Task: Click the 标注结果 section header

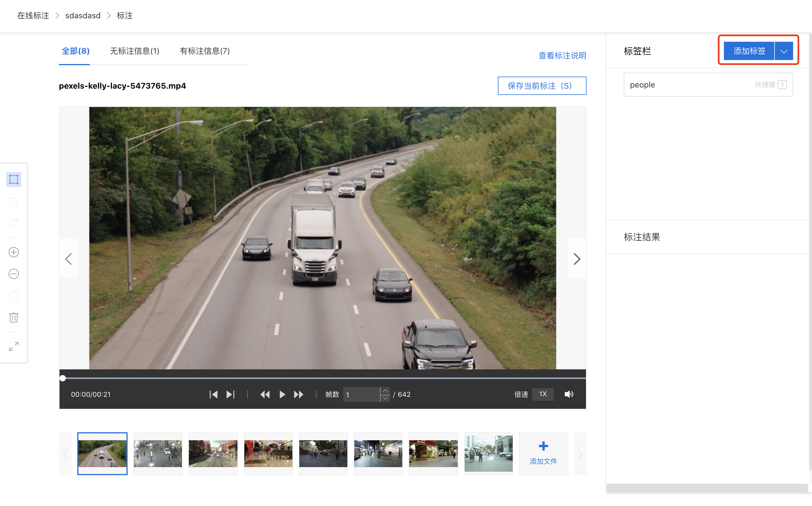Action: [x=642, y=237]
